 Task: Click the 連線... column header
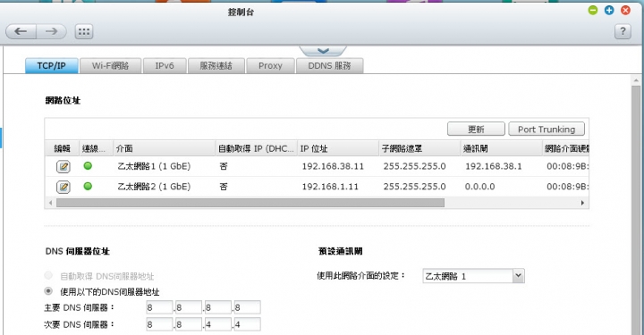pos(96,148)
